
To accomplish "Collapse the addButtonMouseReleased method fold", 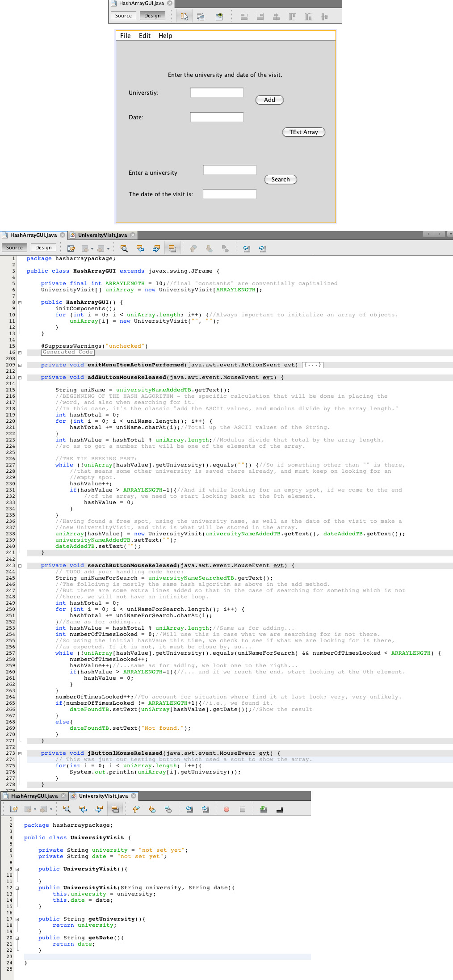I will click(x=20, y=378).
